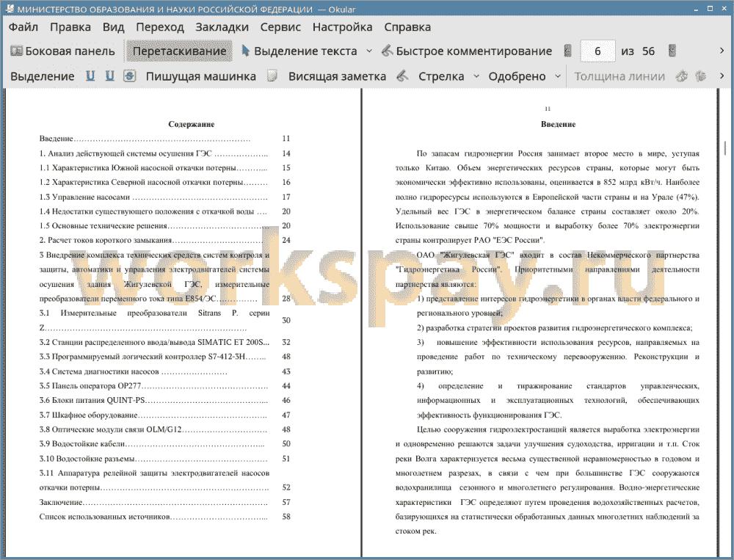
Task: Click page number 11 atop right page
Action: (548, 109)
